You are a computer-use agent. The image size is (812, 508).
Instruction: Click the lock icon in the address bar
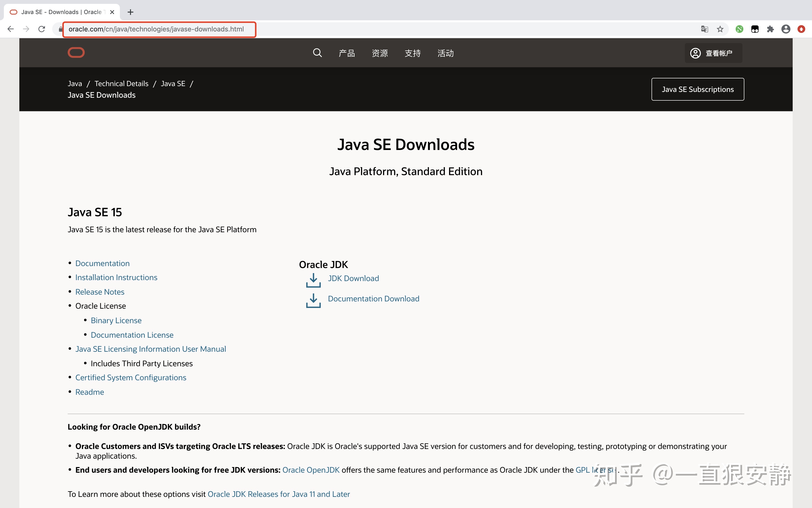60,29
